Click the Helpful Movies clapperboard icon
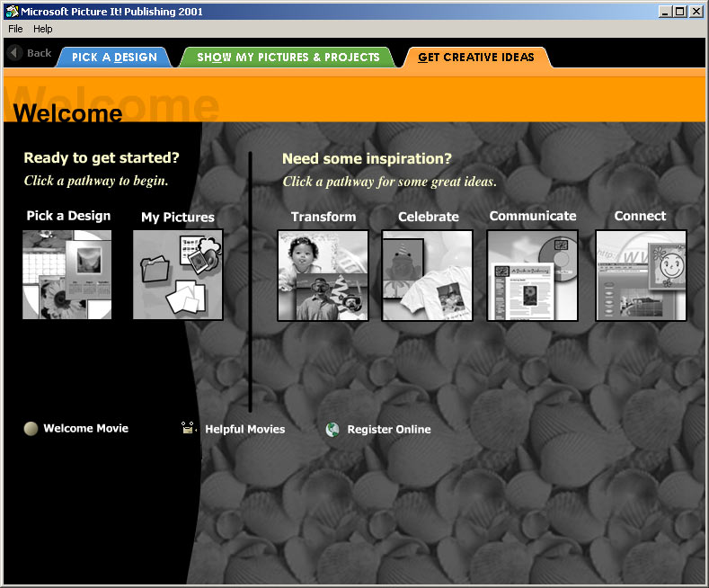The image size is (709, 588). [188, 428]
